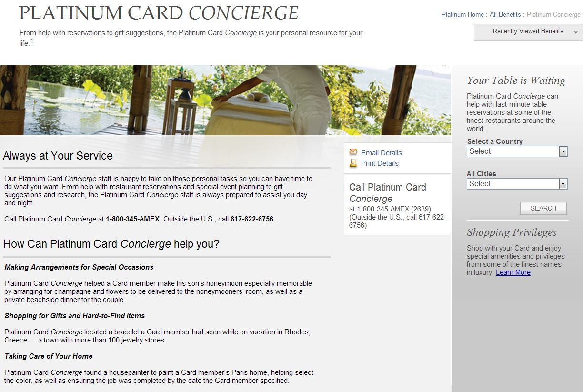
Task: Open the Print Details link
Action: tap(380, 163)
